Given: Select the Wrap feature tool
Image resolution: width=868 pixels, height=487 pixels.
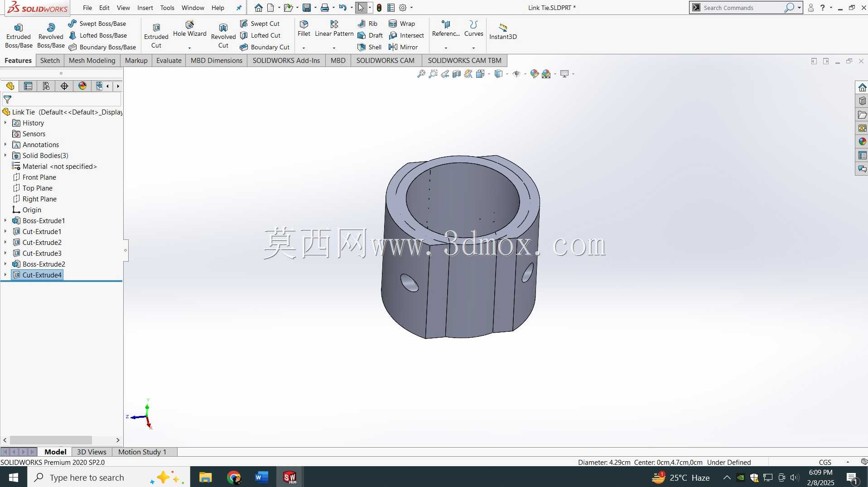Looking at the screenshot, I should pyautogui.click(x=402, y=24).
